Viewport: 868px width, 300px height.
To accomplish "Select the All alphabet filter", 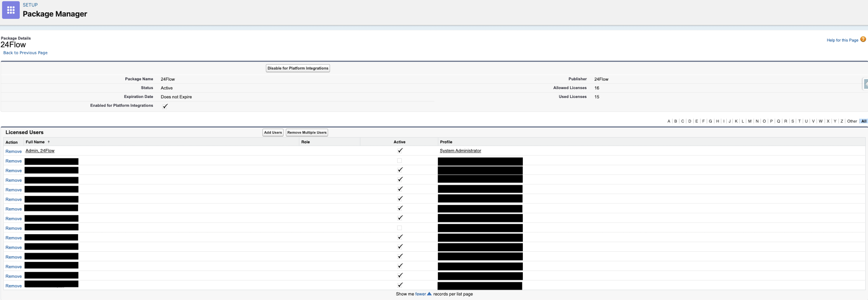I will point(864,121).
